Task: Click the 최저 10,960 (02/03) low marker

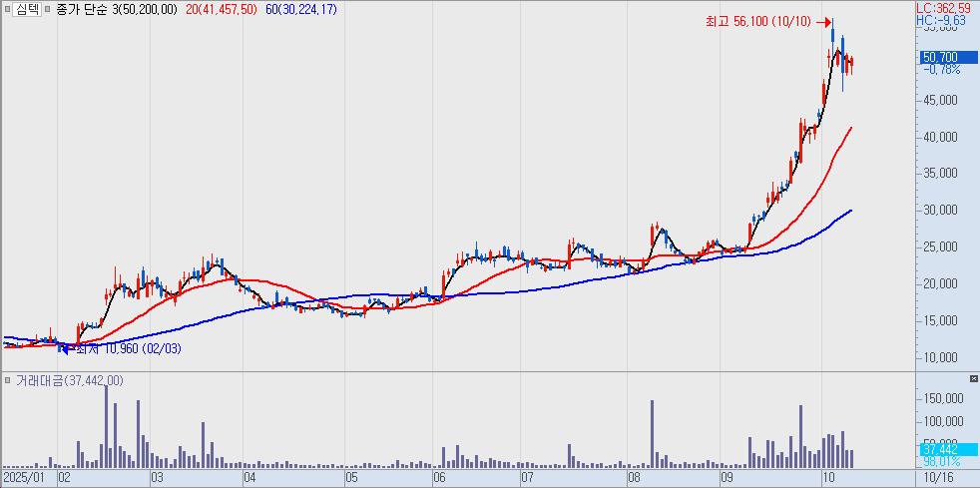Action: coord(128,349)
